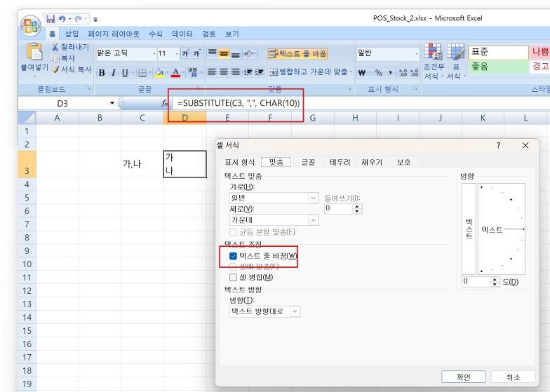Toggle the ribbon 텍스트 줄 바꿈 button
Image resolution: width=550 pixels, height=392 pixels.
pos(297,53)
